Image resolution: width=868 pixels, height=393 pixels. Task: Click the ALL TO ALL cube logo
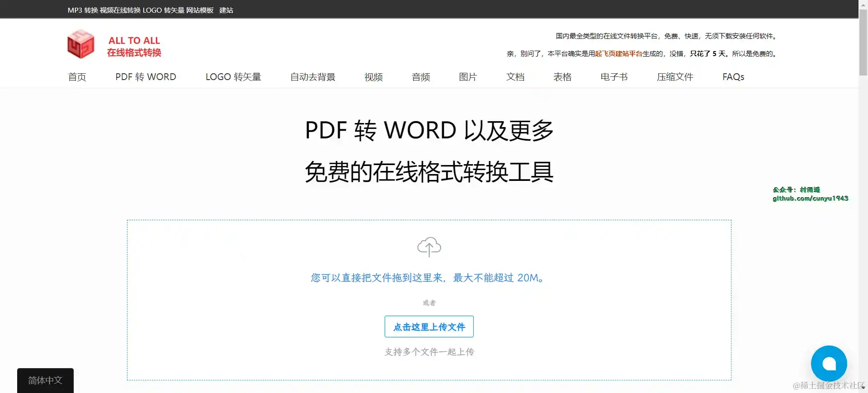click(x=80, y=44)
